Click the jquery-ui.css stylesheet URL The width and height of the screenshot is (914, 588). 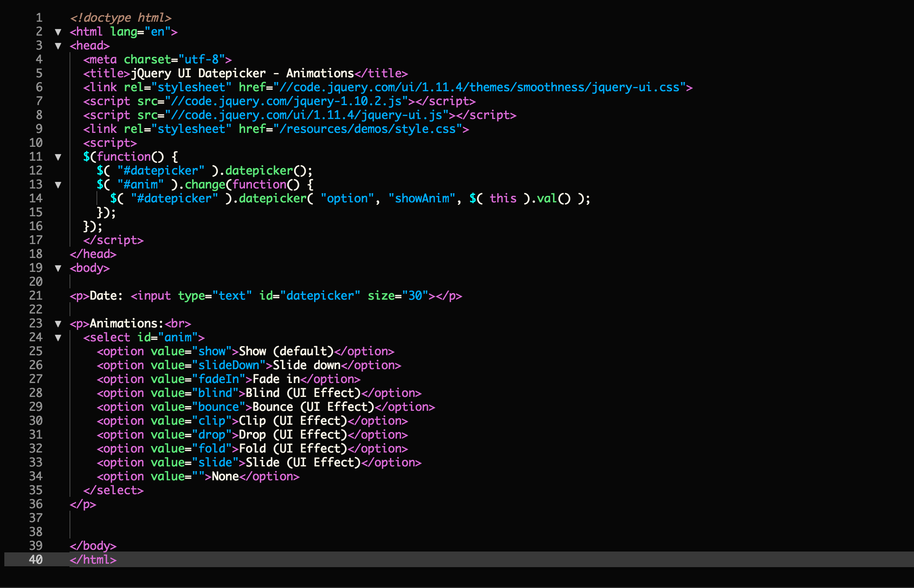[x=480, y=87]
